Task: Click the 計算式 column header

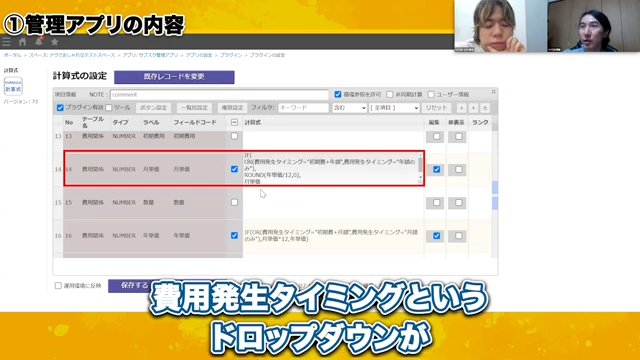Action: (253, 122)
